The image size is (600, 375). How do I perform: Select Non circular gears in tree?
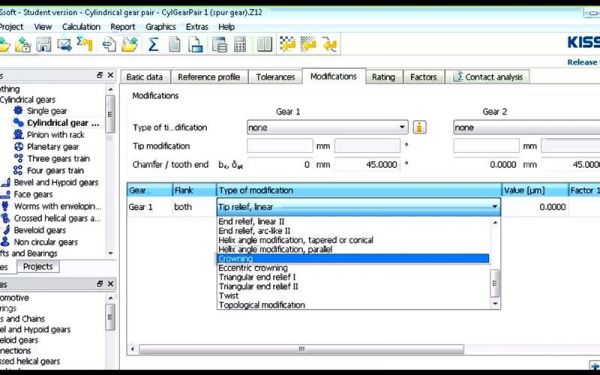click(x=46, y=242)
